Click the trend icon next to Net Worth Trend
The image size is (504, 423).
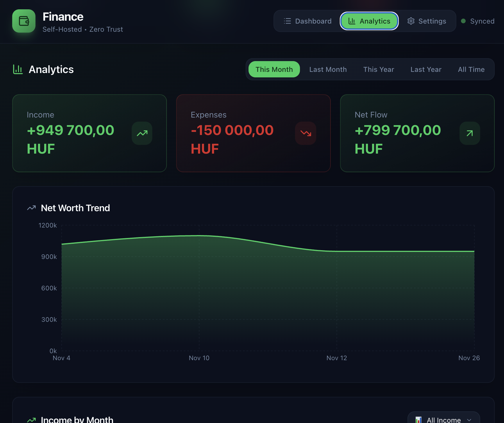31,208
